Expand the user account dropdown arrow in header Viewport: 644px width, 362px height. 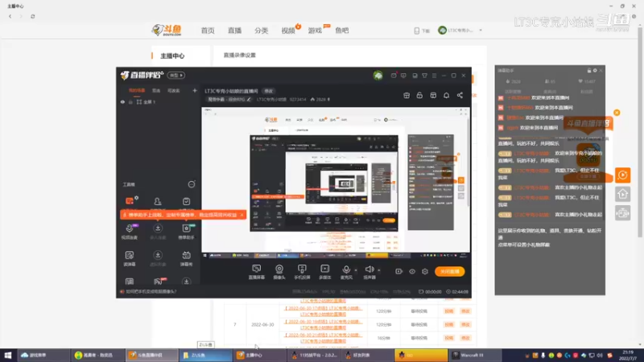(481, 31)
